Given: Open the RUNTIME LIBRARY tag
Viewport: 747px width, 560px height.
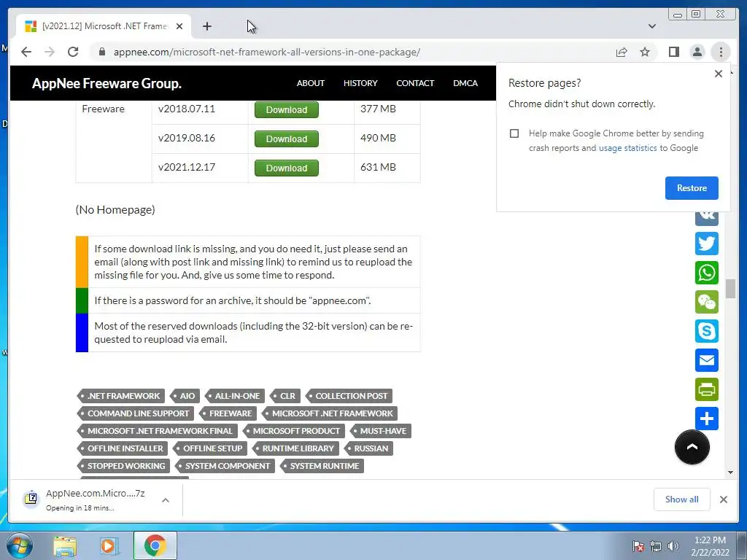Looking at the screenshot, I should pyautogui.click(x=295, y=448).
